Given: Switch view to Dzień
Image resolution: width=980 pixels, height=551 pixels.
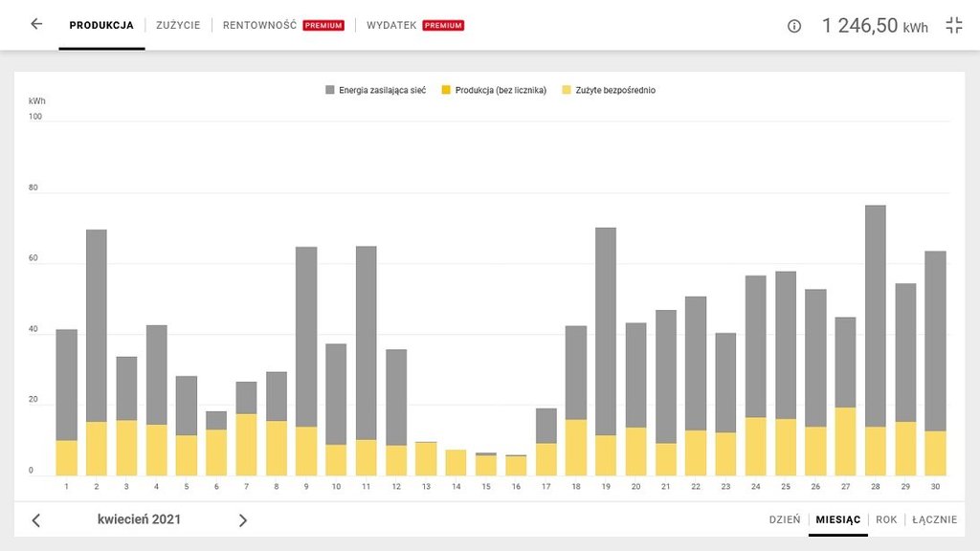Looking at the screenshot, I should coord(784,519).
